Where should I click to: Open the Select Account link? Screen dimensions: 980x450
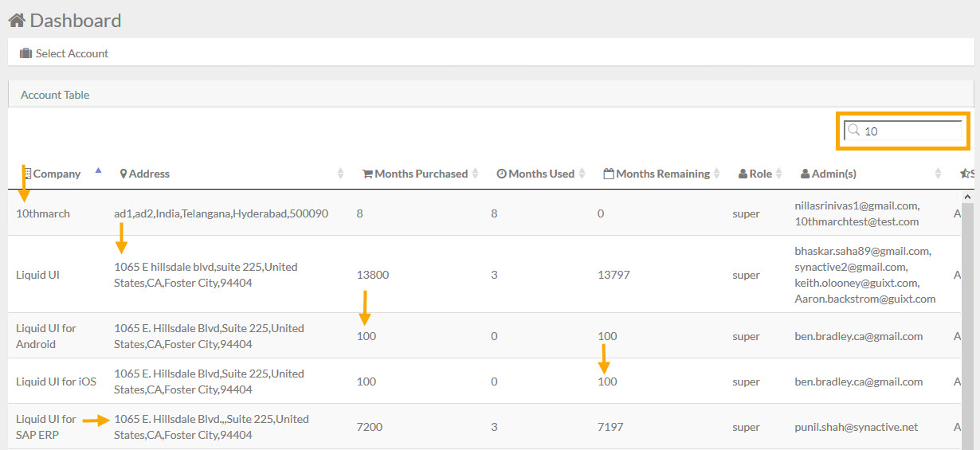[72, 53]
